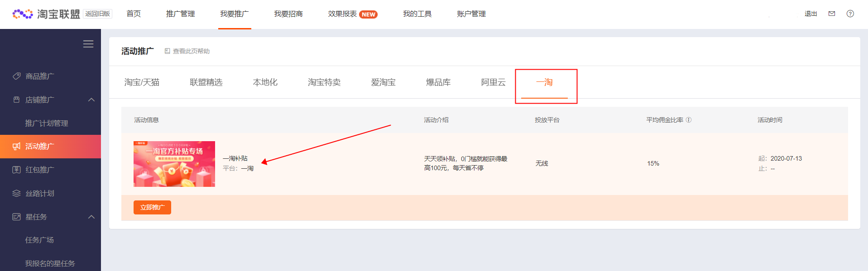Screen dimensions: 868x271
Task: Select 活动推广 in sidebar
Action: [x=40, y=146]
